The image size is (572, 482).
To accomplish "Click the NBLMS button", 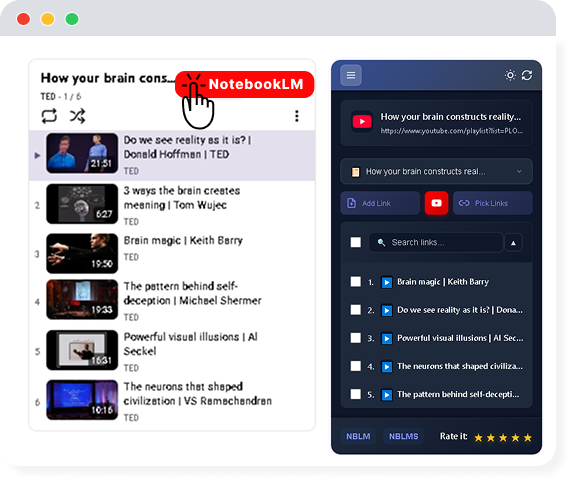I will [403, 436].
